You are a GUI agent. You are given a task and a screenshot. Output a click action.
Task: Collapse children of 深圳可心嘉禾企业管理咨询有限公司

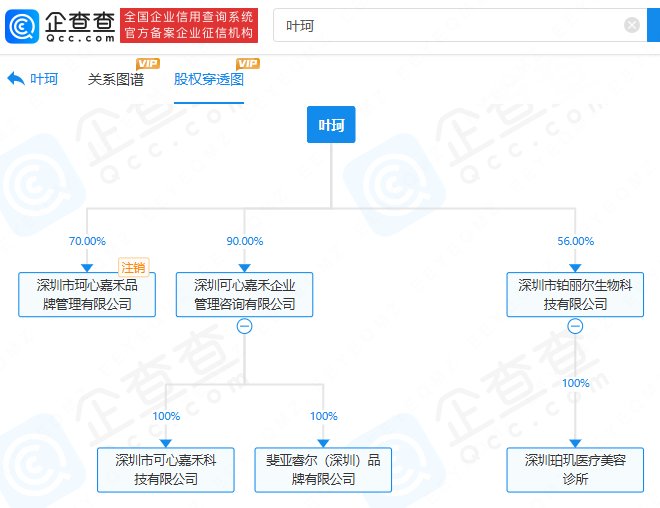(245, 326)
